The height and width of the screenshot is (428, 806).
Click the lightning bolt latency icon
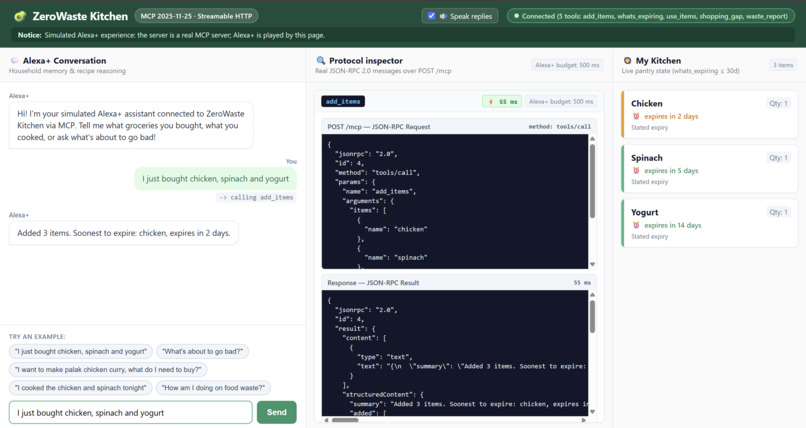(490, 102)
